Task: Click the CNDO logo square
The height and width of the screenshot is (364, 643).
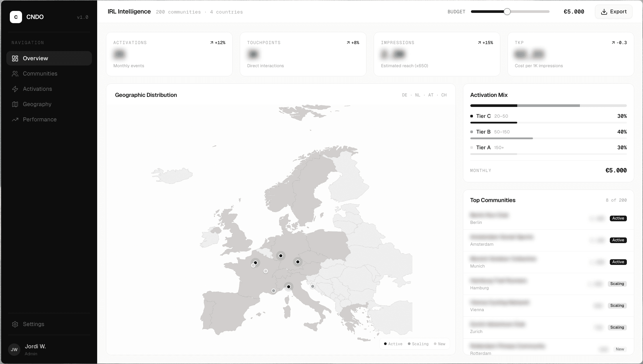Action: click(16, 17)
